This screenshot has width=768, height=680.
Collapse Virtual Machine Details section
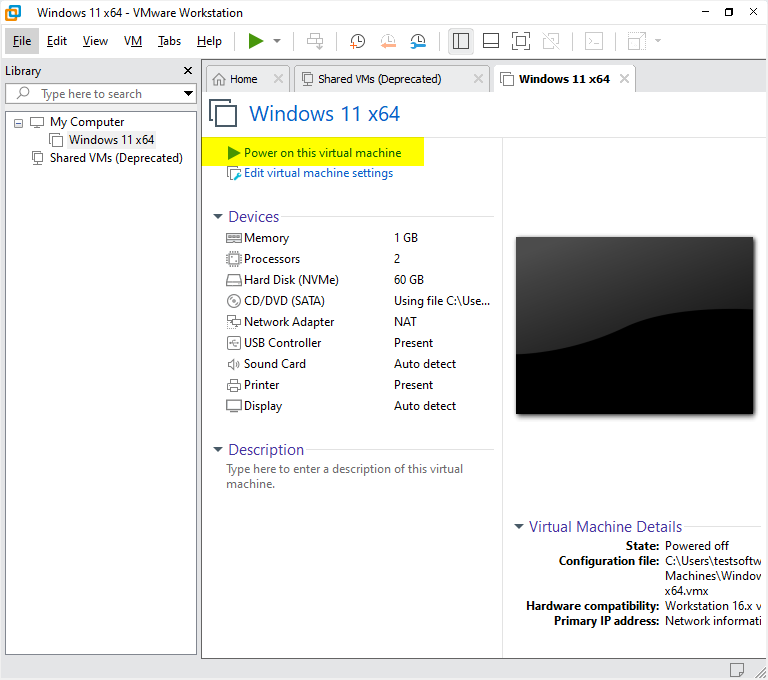[519, 527]
